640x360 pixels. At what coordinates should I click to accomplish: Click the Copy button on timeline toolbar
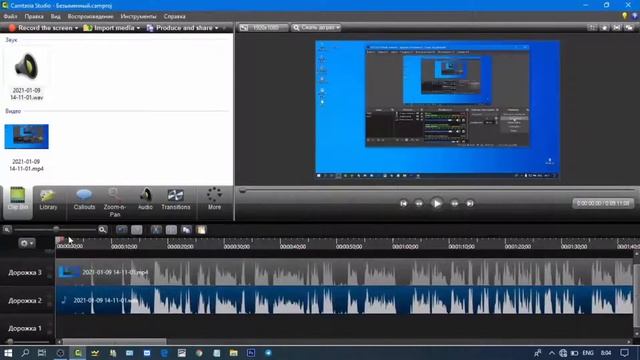[x=187, y=230]
